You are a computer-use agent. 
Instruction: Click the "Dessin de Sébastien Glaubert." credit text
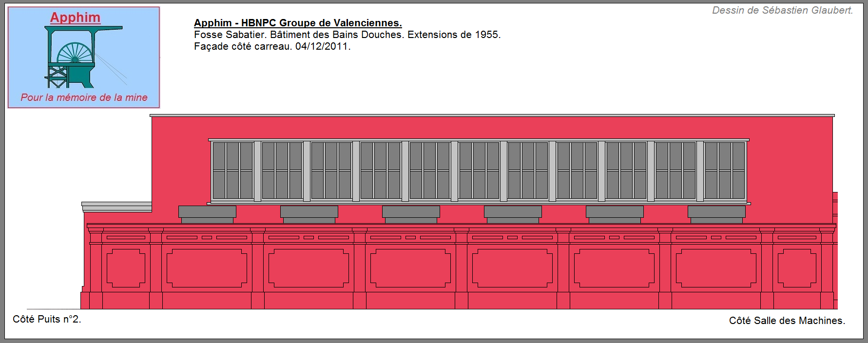click(x=782, y=10)
